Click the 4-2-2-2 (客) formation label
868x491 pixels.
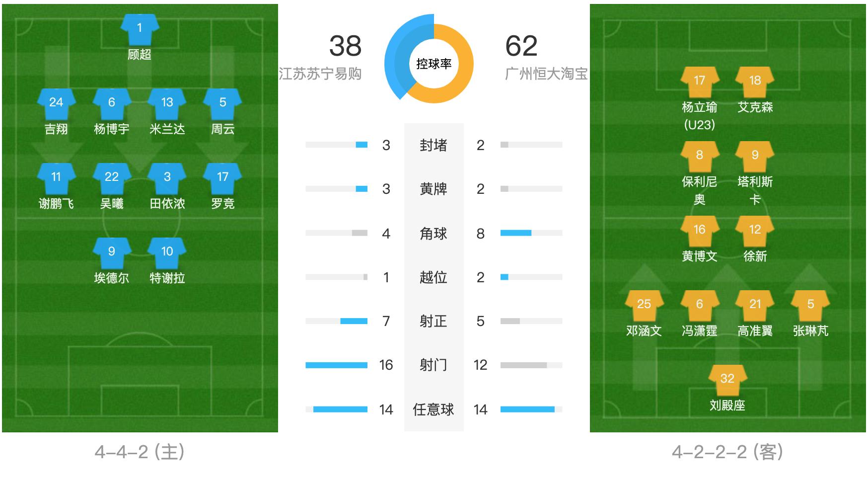coord(727,452)
